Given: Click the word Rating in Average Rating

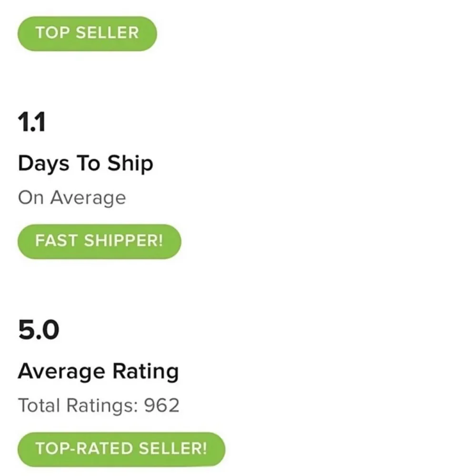Looking at the screenshot, I should (145, 372).
